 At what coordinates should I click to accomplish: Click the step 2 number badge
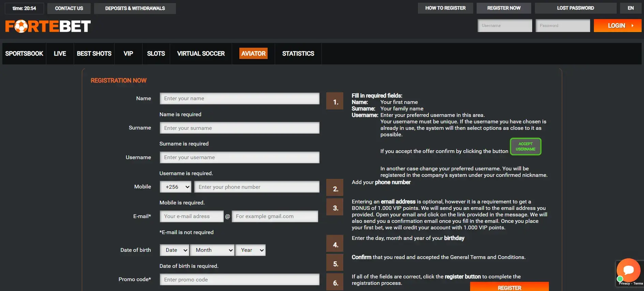pos(335,188)
